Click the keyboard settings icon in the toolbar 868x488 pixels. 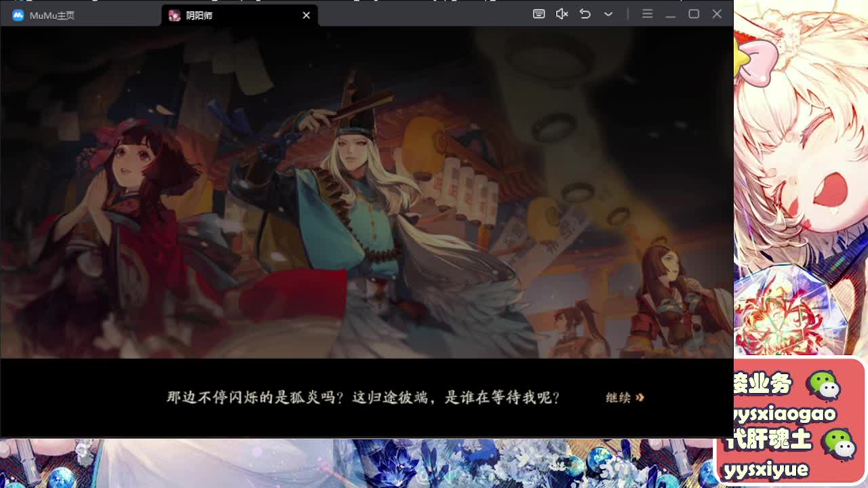point(538,14)
